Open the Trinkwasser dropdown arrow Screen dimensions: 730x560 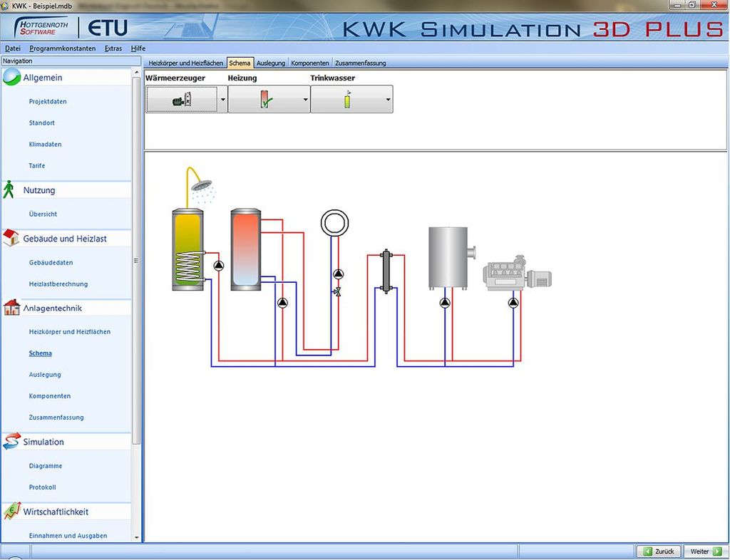pos(388,99)
